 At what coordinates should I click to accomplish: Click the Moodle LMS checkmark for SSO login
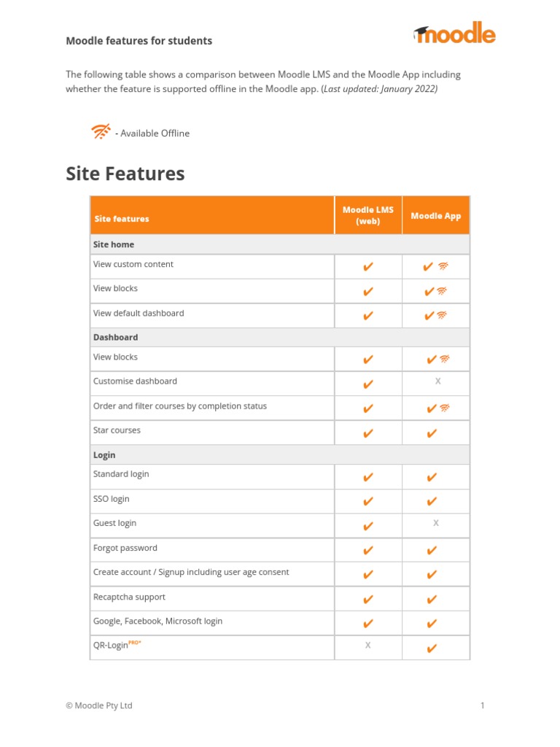[x=368, y=501]
